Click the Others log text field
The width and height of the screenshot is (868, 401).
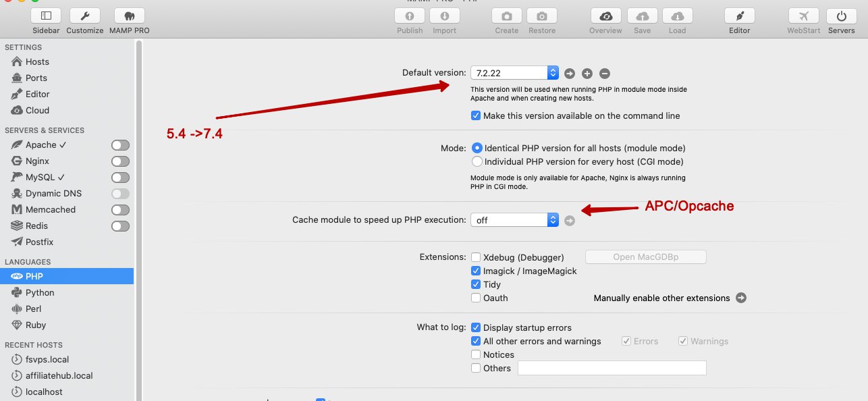coord(612,368)
